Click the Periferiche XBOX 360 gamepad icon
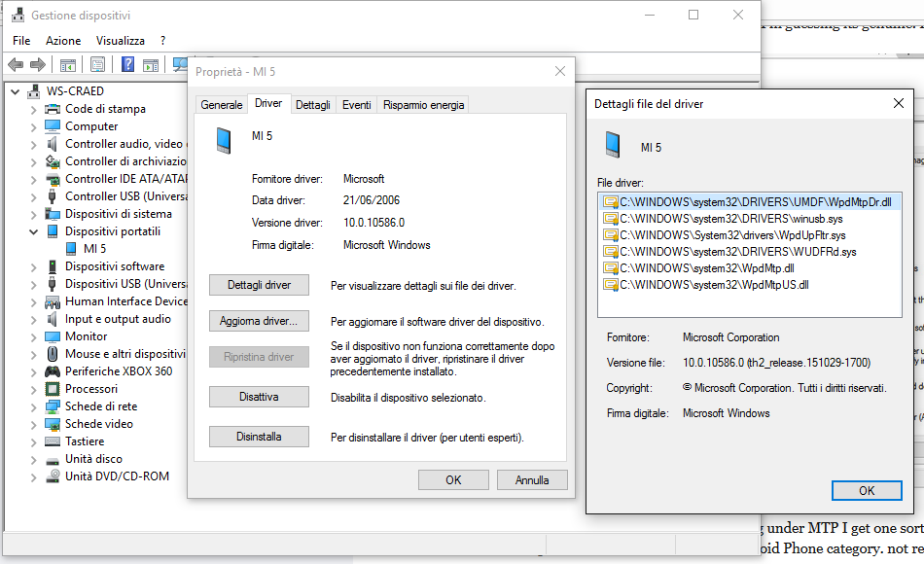This screenshot has width=924, height=564. [53, 371]
